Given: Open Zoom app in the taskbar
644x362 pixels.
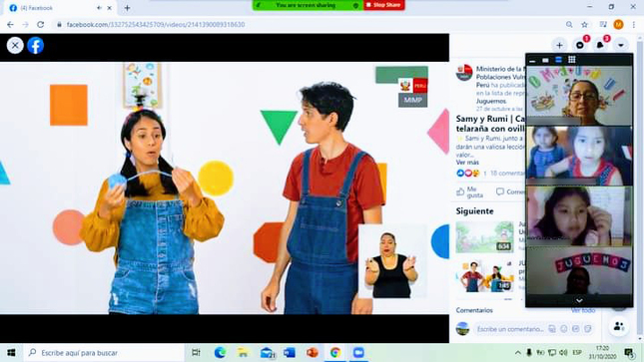Looking at the screenshot, I should (x=358, y=353).
